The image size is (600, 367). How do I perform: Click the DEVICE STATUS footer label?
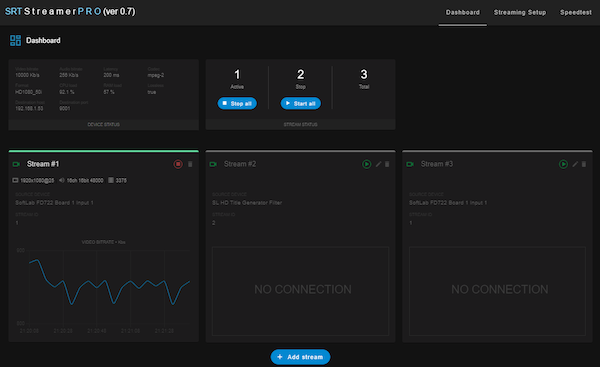103,125
